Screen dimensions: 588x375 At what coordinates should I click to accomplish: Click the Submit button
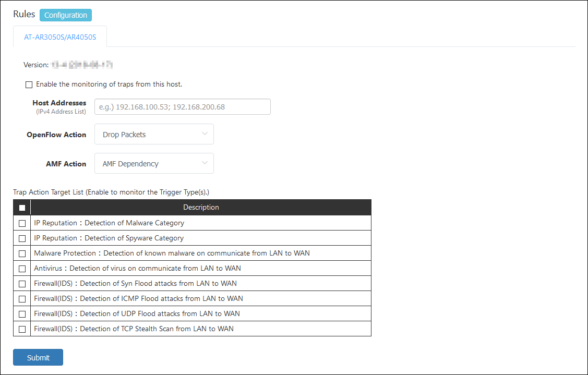click(x=38, y=357)
